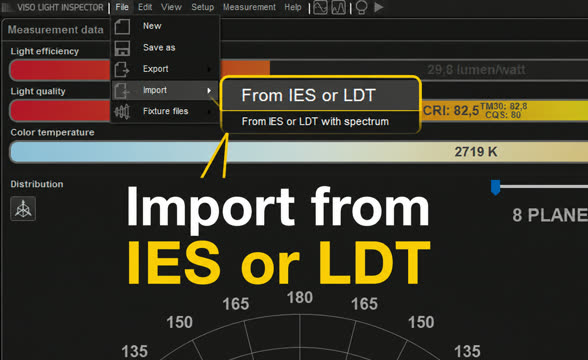Expand the Export submenu arrow
588x360 pixels.
[209, 69]
